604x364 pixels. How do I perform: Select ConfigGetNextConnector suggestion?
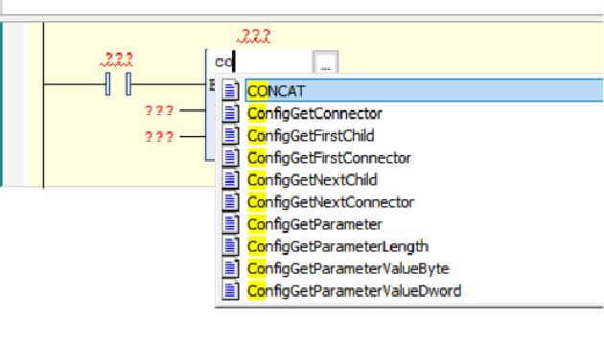331,202
